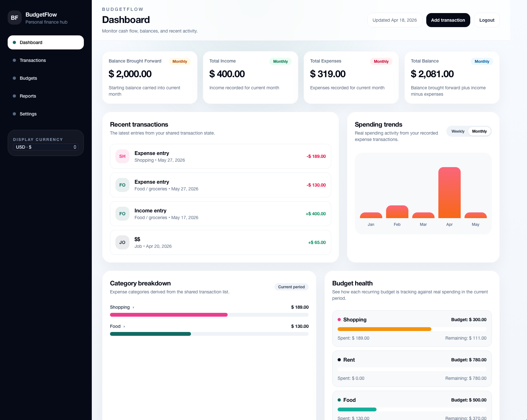Click the May bar in spending chart
This screenshot has height=420, width=527.
tap(476, 215)
